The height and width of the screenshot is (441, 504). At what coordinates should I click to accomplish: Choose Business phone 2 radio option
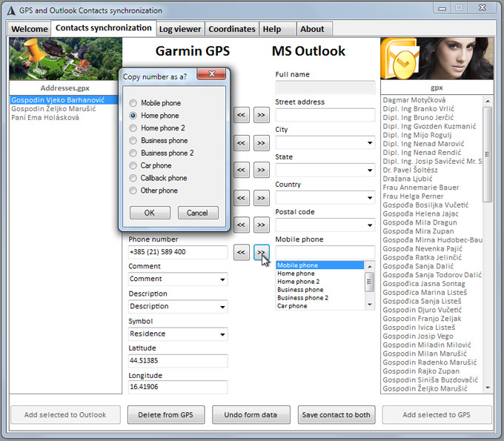coord(133,153)
